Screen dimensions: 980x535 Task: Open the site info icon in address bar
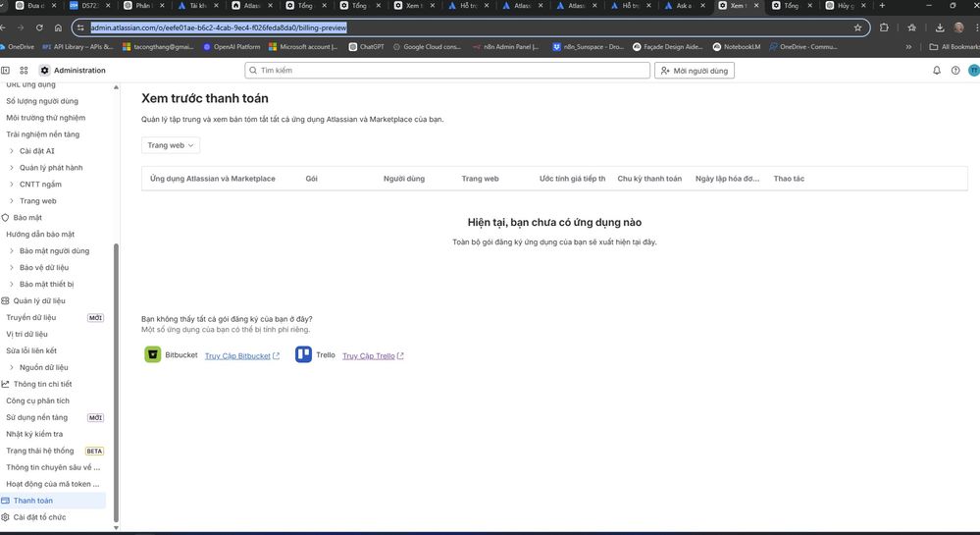point(80,27)
